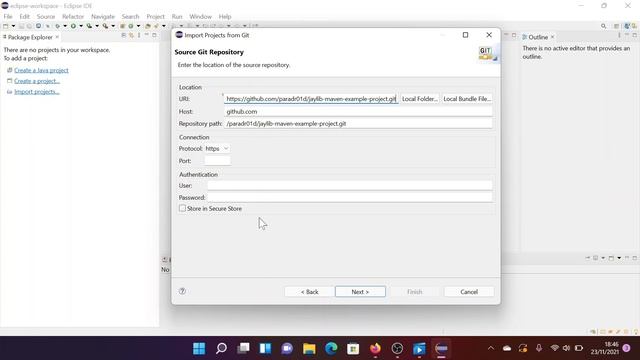This screenshot has height=360, width=640.
Task: Enable the Store in Secure Store checkbox
Action: (x=182, y=208)
